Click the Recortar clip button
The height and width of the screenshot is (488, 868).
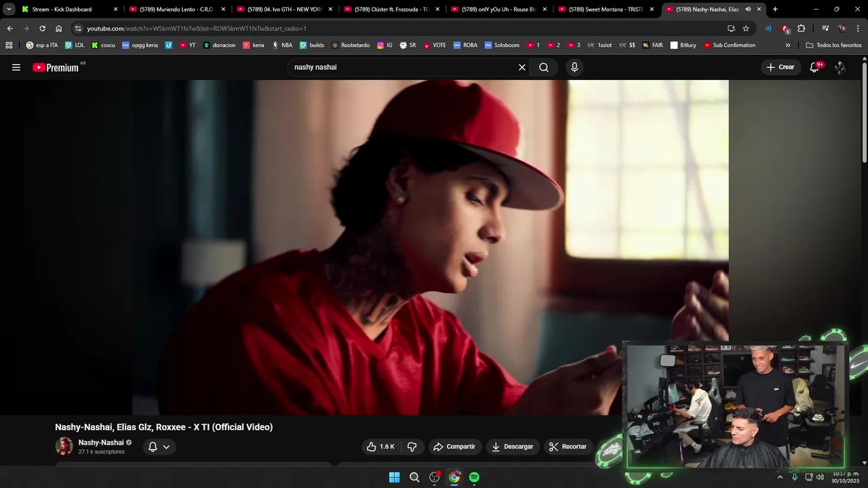click(568, 447)
